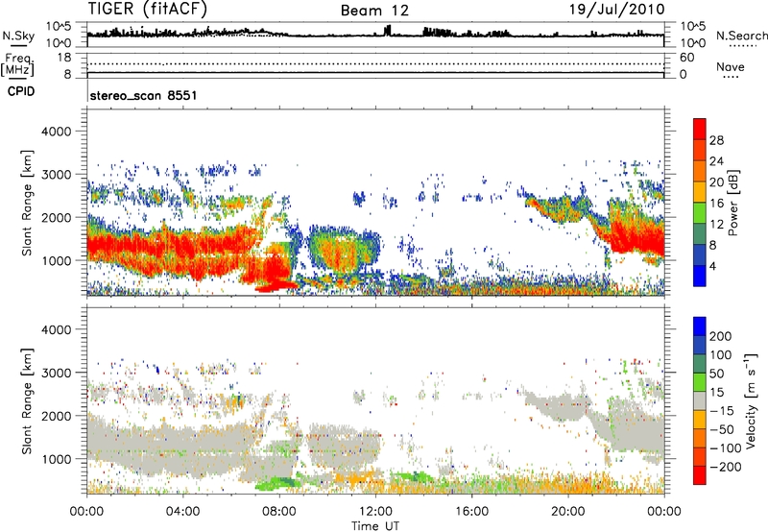Viewport: 768px width, 532px height.
Task: Click the '00:00' label starting the time axis
Action: (86, 512)
